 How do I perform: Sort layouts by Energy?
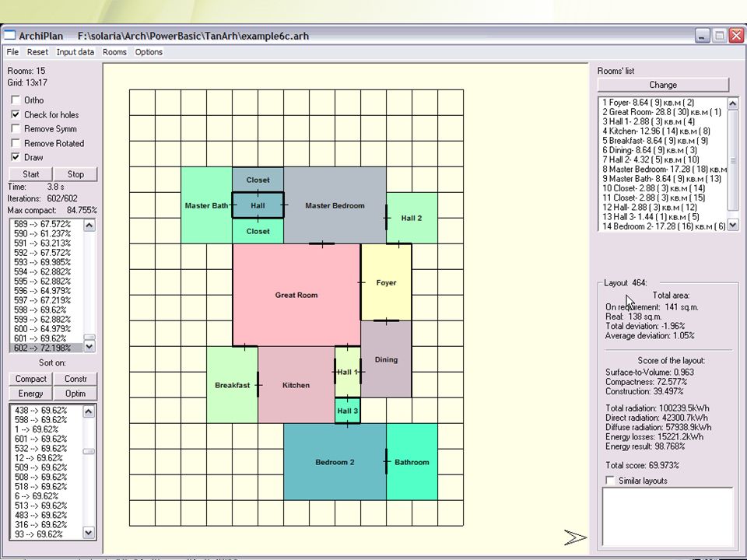click(x=30, y=394)
